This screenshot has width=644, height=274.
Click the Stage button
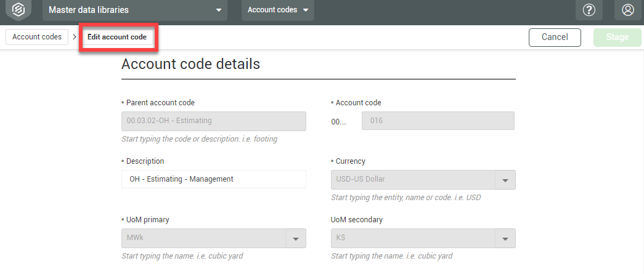coord(618,38)
